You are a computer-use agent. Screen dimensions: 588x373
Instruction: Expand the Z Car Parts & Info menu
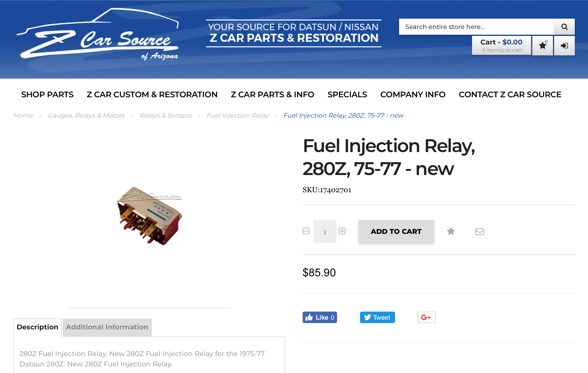(272, 94)
